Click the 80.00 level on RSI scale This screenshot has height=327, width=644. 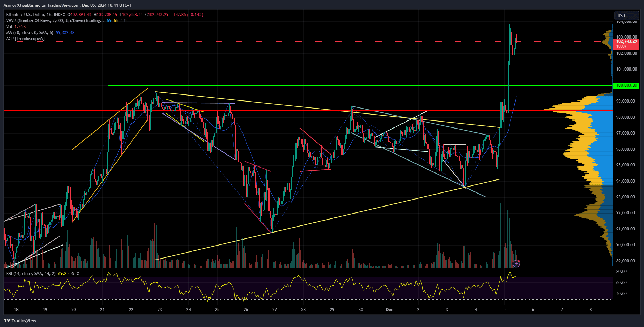tap(621, 272)
